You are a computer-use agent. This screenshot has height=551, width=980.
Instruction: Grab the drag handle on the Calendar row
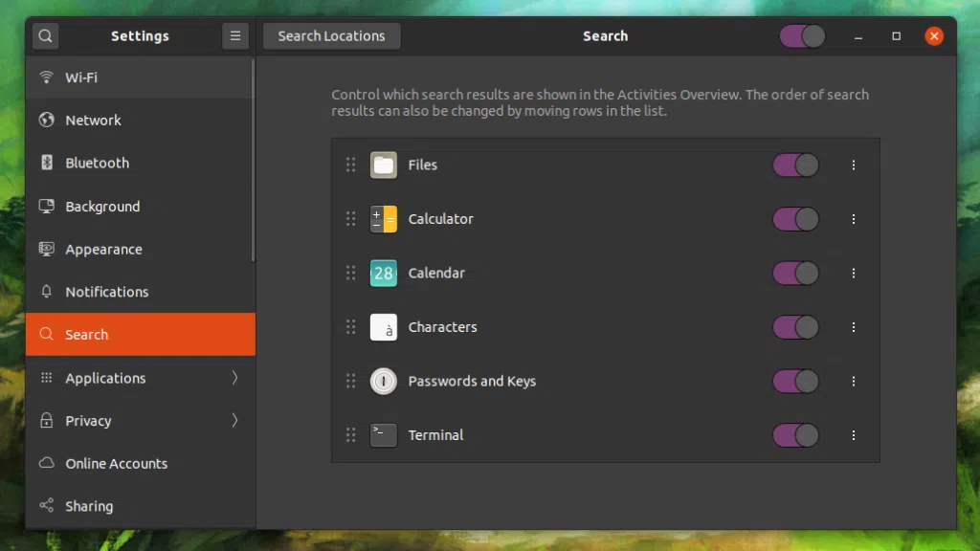[350, 273]
